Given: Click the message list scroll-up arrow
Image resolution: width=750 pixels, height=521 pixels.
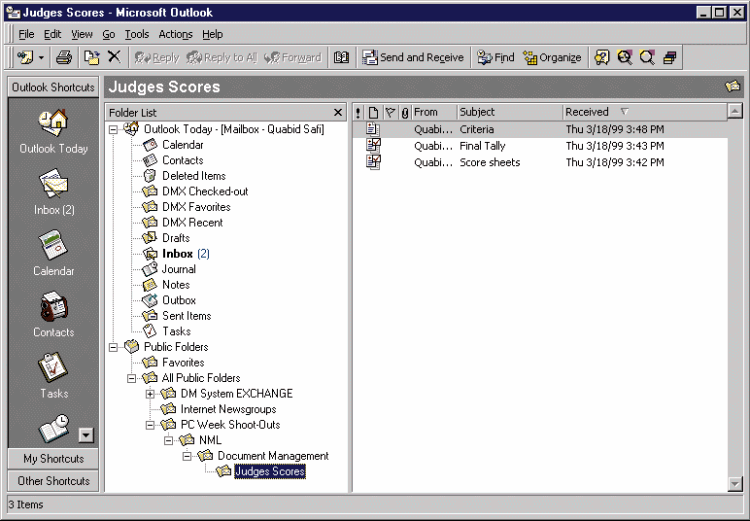Looking at the screenshot, I should click(735, 111).
